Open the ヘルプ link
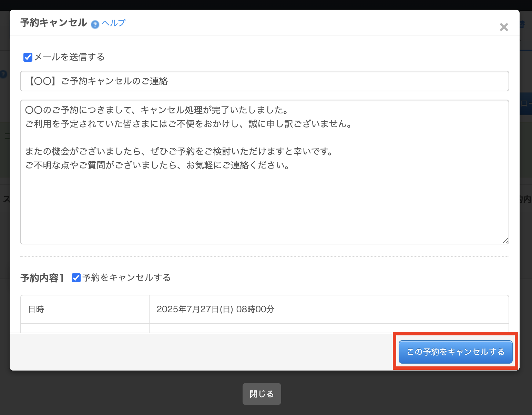 [113, 23]
